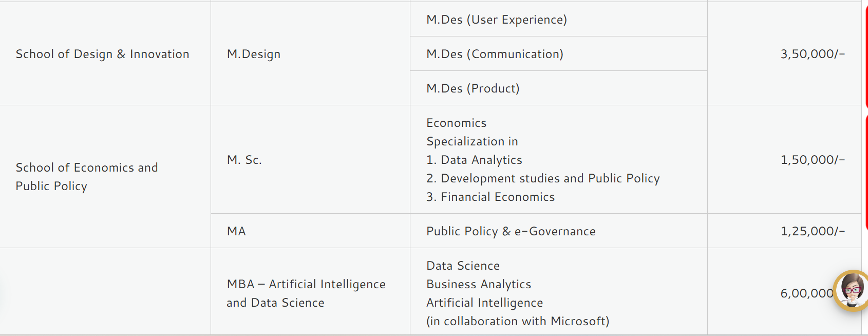The width and height of the screenshot is (868, 336).
Task: Select the MA program cell
Action: (x=236, y=231)
